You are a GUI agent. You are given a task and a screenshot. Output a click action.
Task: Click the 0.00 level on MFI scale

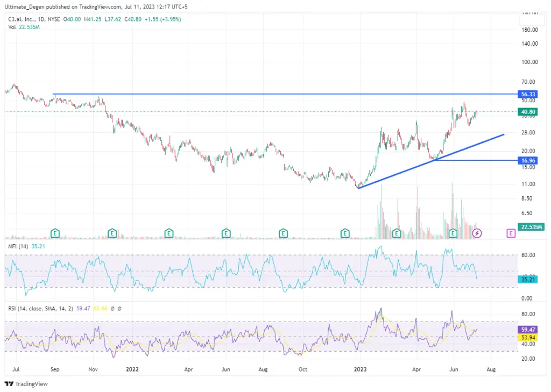527,298
